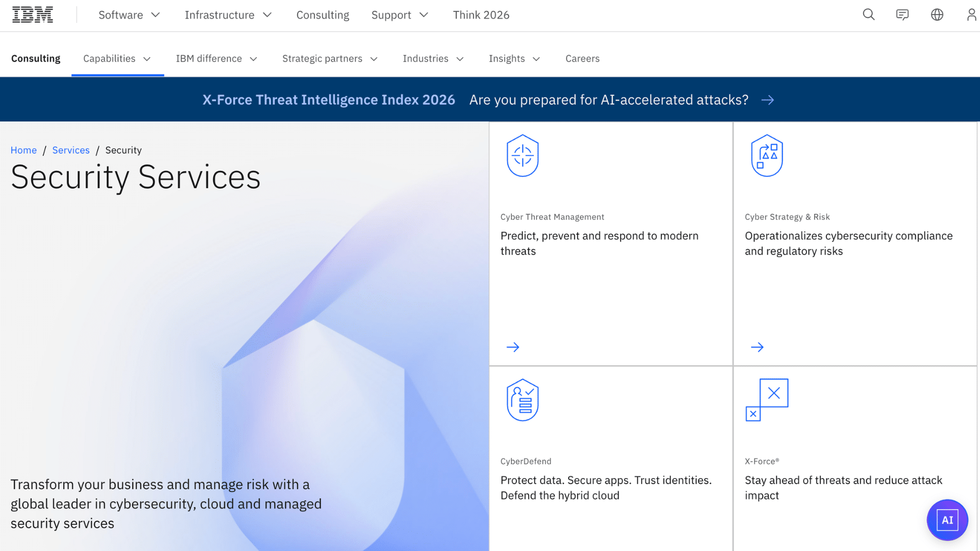This screenshot has width=980, height=551.
Task: Click the Cyber Threat Management shield icon
Action: 523,156
